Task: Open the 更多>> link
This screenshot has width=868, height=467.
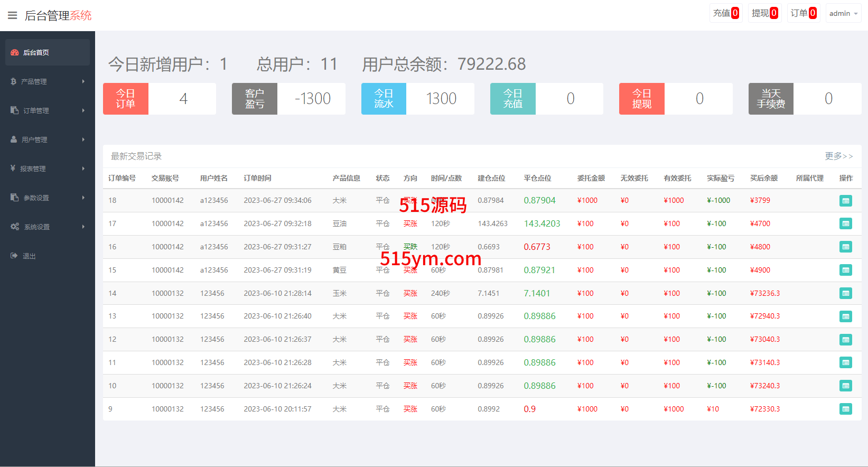Action: (x=838, y=156)
